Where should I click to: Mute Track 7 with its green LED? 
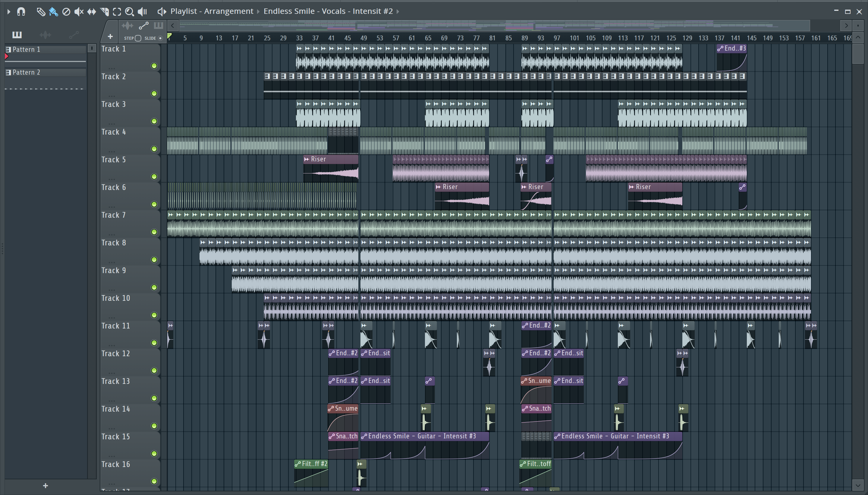tap(154, 232)
